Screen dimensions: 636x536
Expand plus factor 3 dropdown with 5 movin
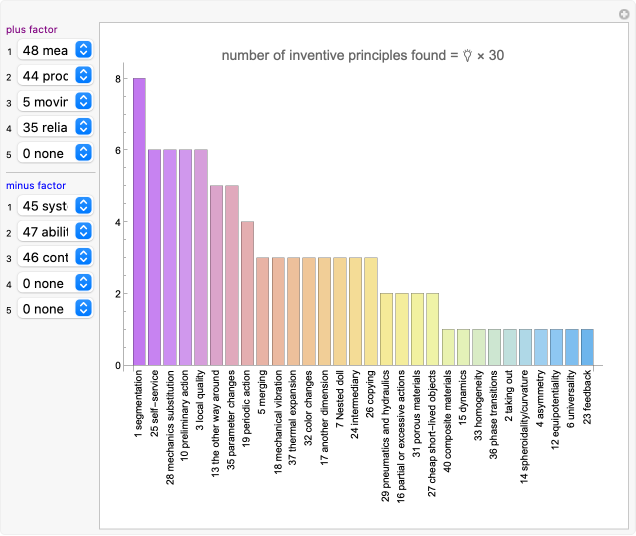click(x=55, y=101)
